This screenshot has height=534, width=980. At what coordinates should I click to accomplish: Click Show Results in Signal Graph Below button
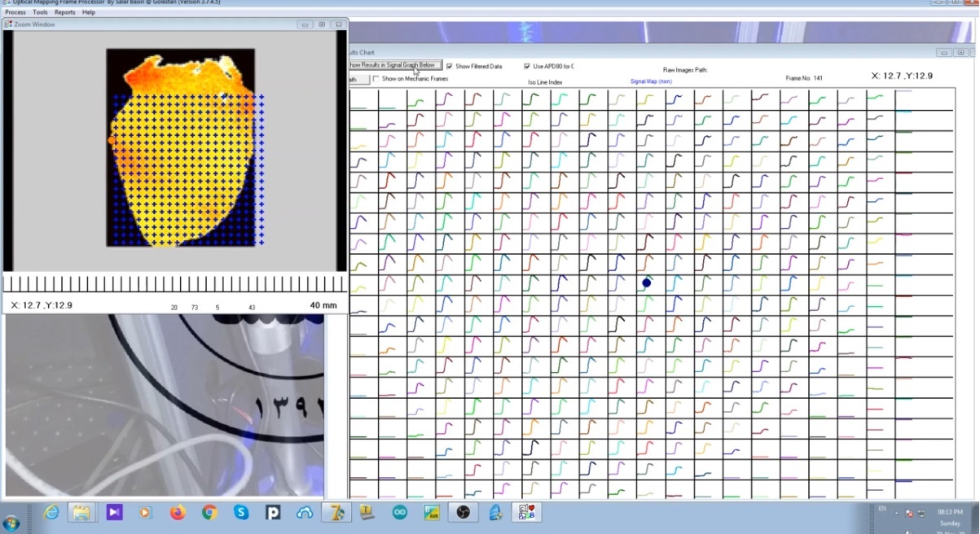tap(395, 65)
